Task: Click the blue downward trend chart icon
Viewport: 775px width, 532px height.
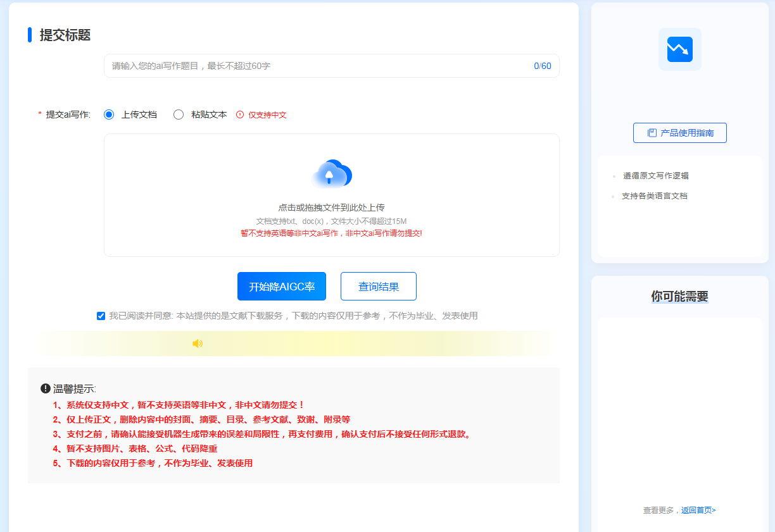Action: click(x=679, y=49)
